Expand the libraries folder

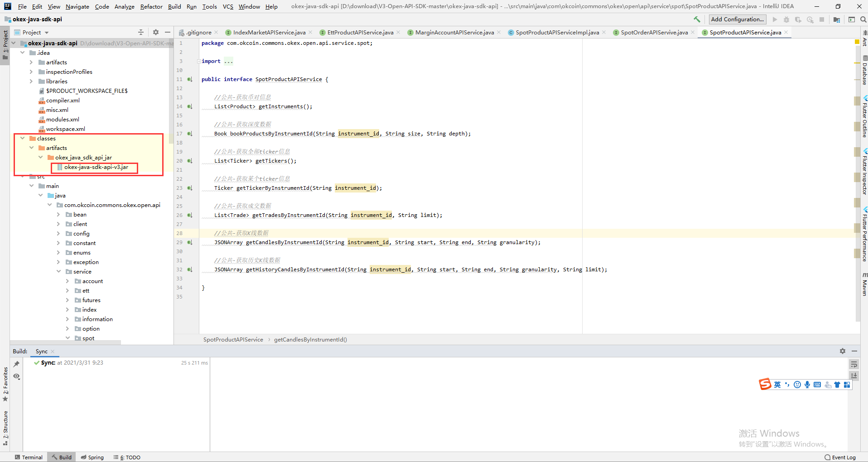31,81
